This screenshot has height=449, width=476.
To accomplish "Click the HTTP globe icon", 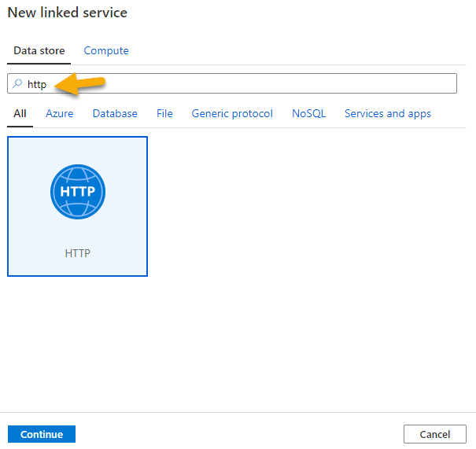I will [x=77, y=192].
